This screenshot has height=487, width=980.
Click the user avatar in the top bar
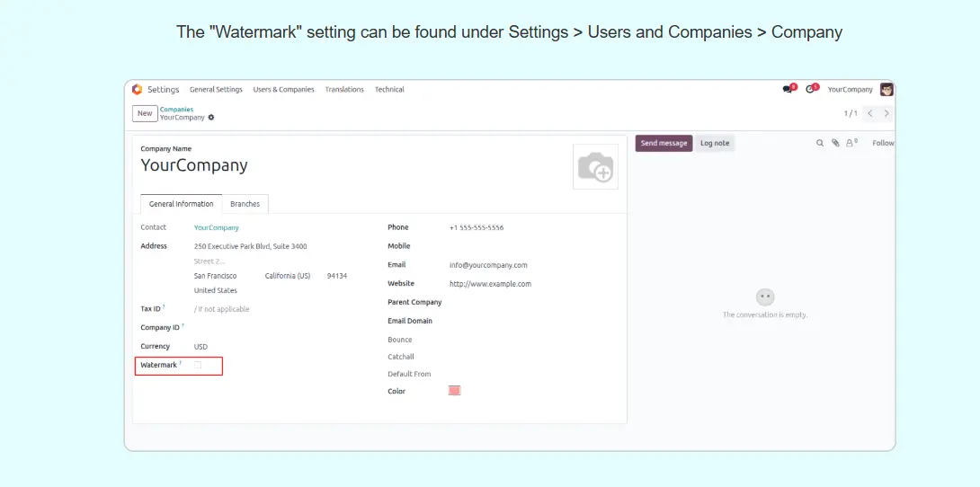(886, 89)
